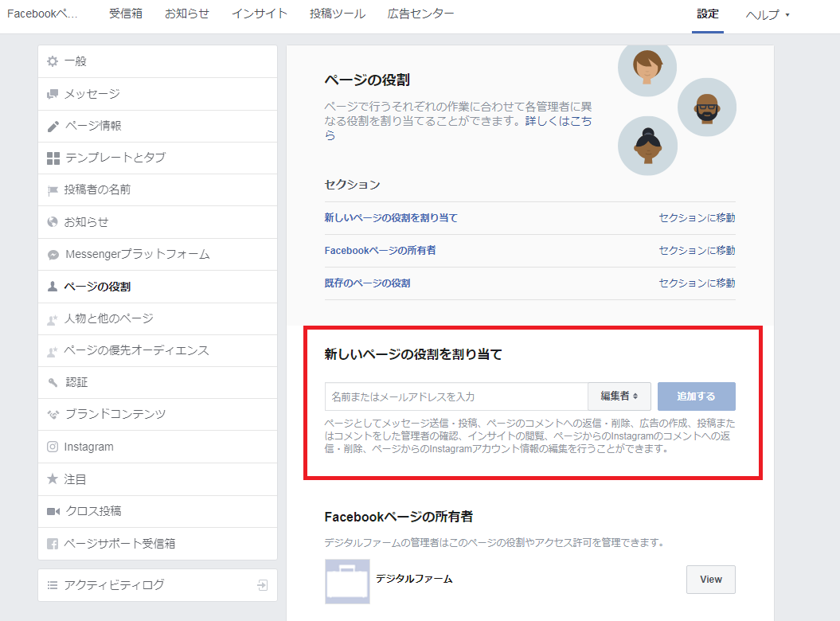This screenshot has height=621, width=840.
Task: Click the gear icon beside 一般
Action: [53, 61]
